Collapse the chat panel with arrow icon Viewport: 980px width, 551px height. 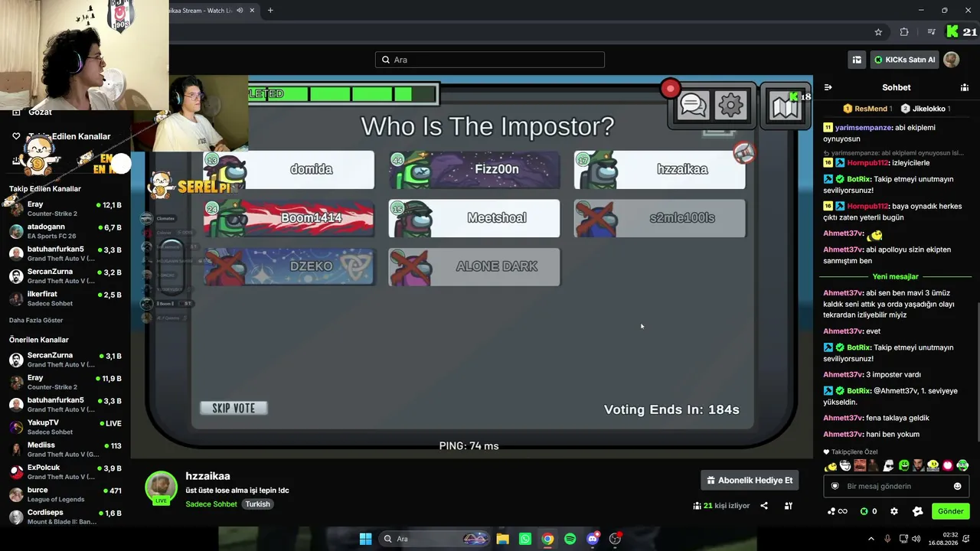pos(828,87)
